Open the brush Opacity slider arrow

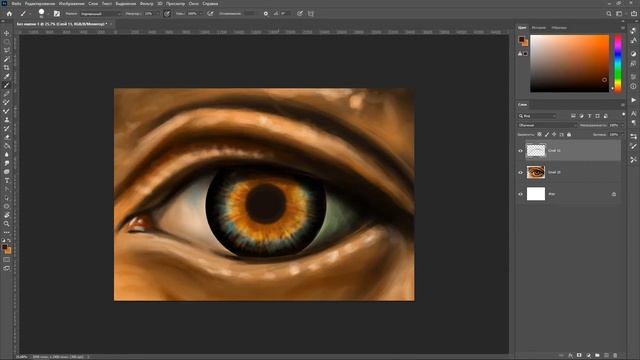158,13
